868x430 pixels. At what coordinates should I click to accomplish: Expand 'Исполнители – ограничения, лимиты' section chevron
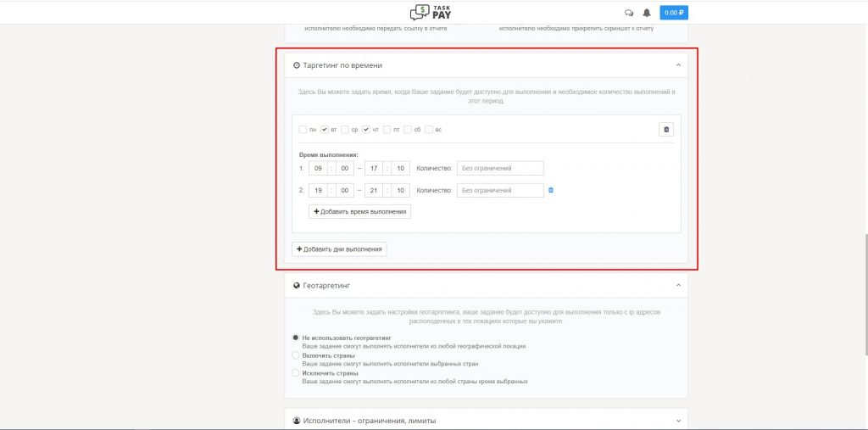click(679, 422)
